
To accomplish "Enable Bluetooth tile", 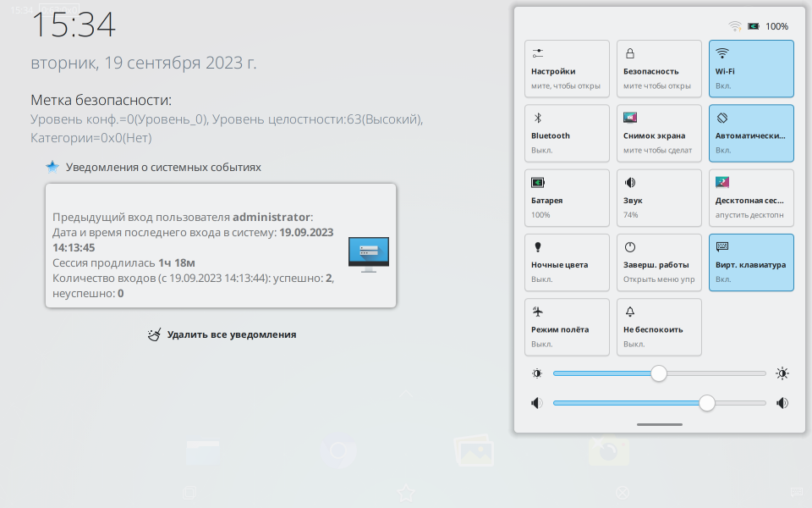I will pyautogui.click(x=567, y=133).
